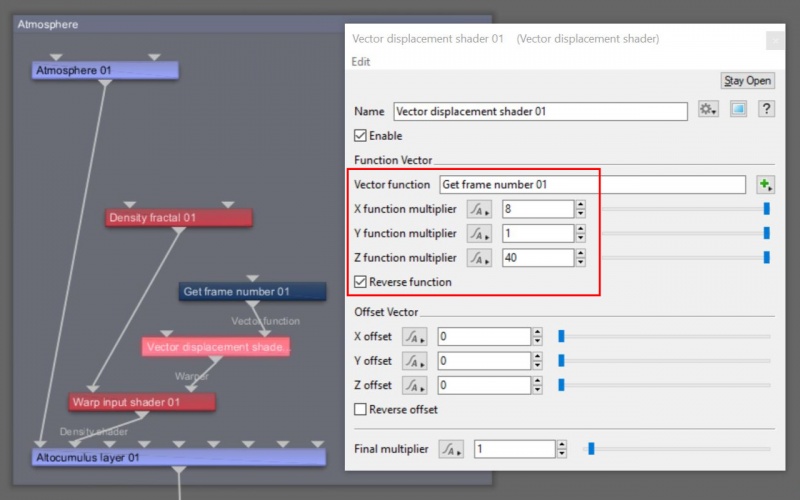The image size is (800, 500).
Task: Click the Y offset value field
Action: tap(484, 361)
